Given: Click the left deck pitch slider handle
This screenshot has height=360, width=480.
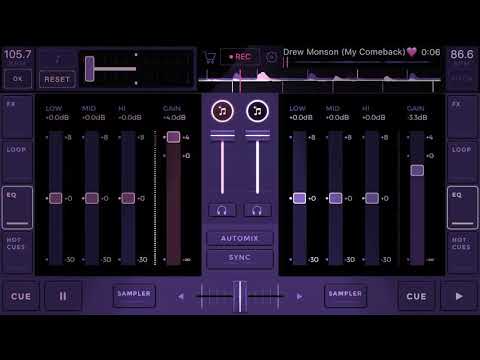Looking at the screenshot, I should tap(89, 69).
